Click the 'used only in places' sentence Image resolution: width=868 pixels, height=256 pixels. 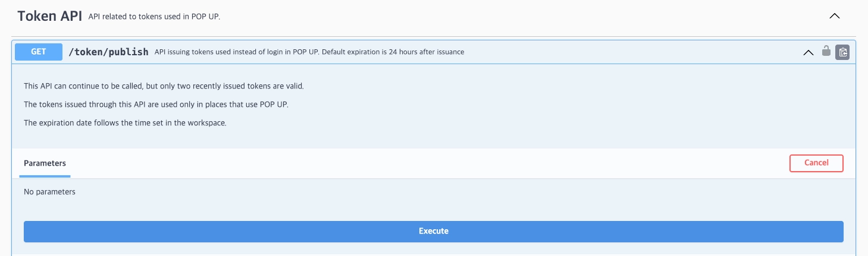coord(160,105)
